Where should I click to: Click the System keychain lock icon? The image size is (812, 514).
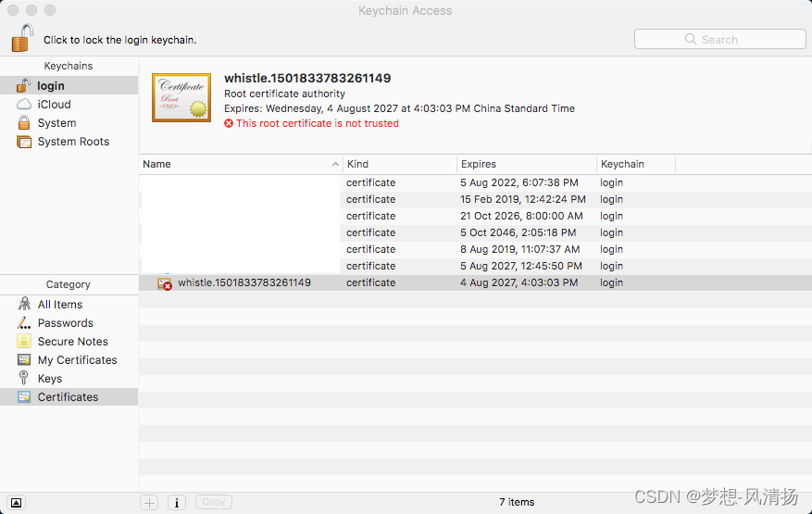point(24,123)
